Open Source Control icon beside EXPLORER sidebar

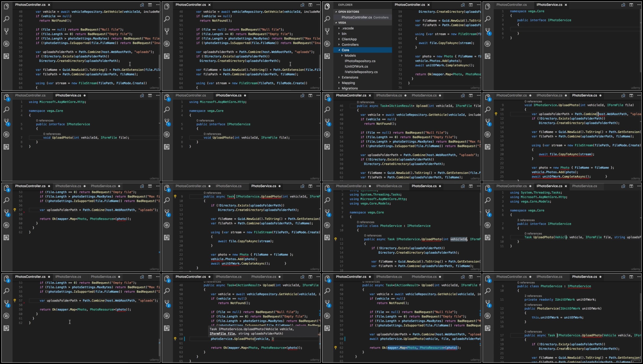click(327, 31)
